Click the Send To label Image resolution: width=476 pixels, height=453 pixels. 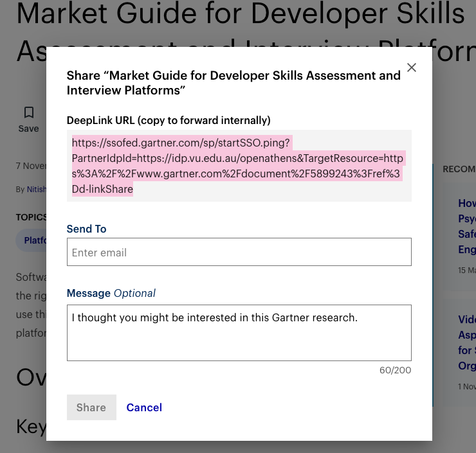point(87,229)
